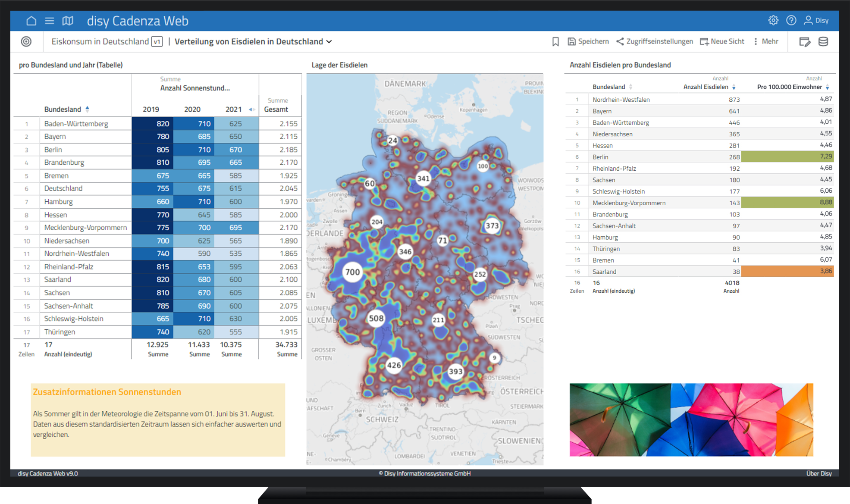Open the map icon in header

(x=68, y=21)
